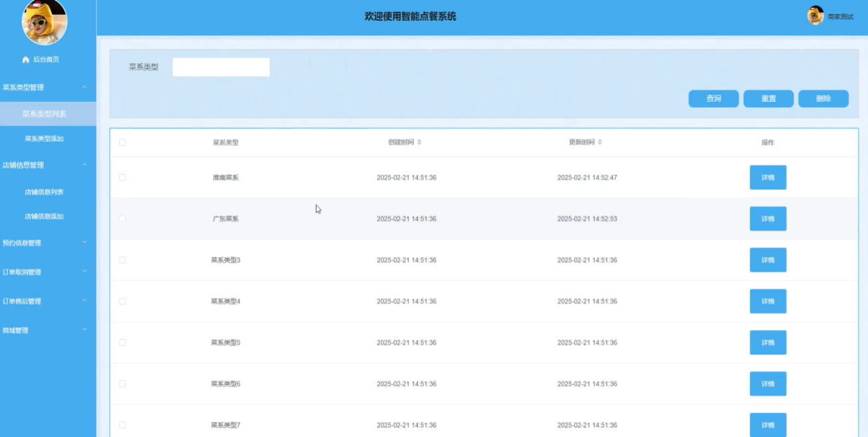Go to 后台首页 in the sidebar

pyautogui.click(x=46, y=60)
